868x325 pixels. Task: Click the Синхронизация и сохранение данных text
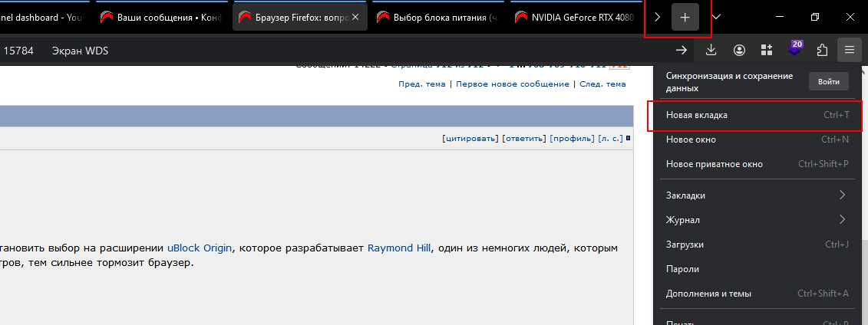coord(729,82)
